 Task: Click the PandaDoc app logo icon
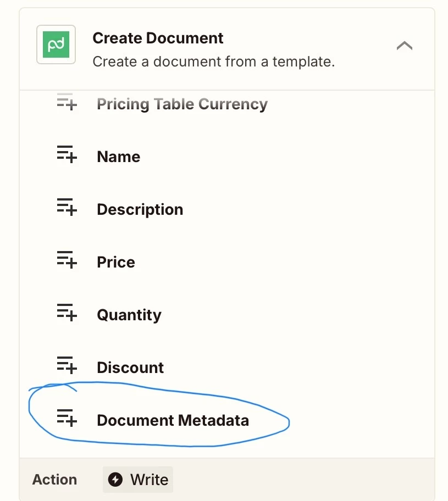click(56, 44)
